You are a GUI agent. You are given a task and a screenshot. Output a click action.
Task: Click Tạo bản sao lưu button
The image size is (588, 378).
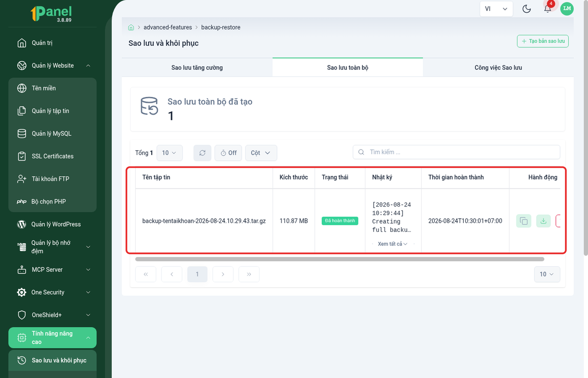click(x=543, y=41)
